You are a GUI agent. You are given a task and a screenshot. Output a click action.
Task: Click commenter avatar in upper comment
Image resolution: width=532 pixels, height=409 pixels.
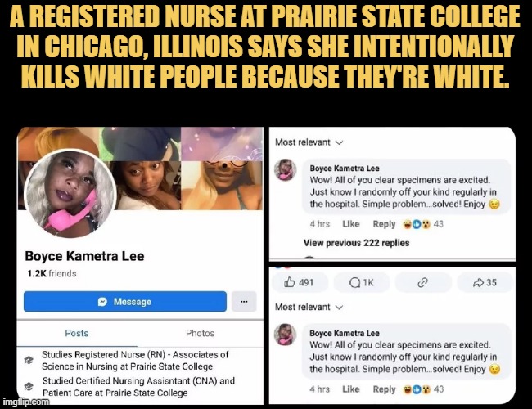coord(286,169)
